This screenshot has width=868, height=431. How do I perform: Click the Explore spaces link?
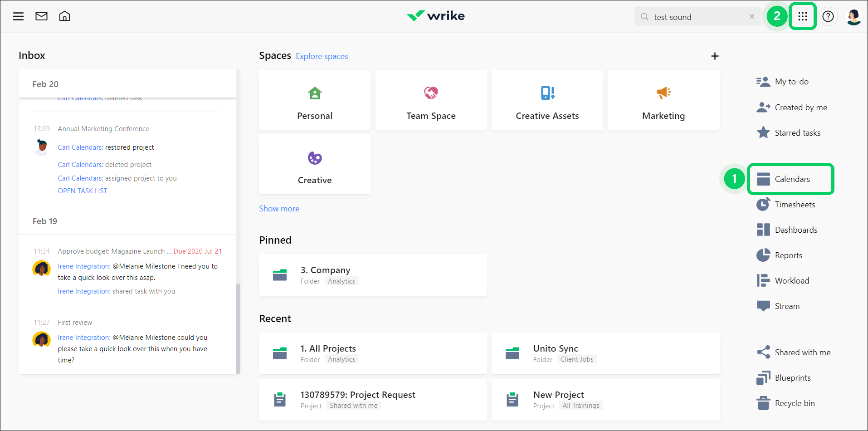[x=322, y=56]
